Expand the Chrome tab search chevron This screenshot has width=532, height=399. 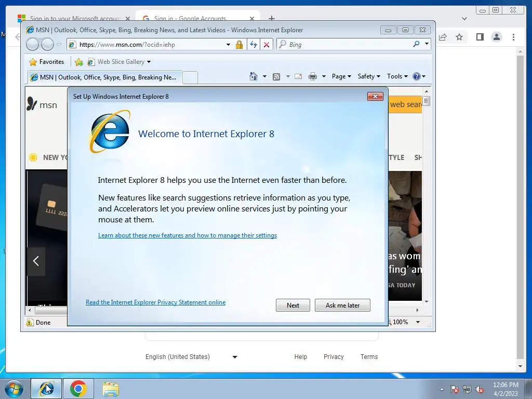tap(464, 19)
